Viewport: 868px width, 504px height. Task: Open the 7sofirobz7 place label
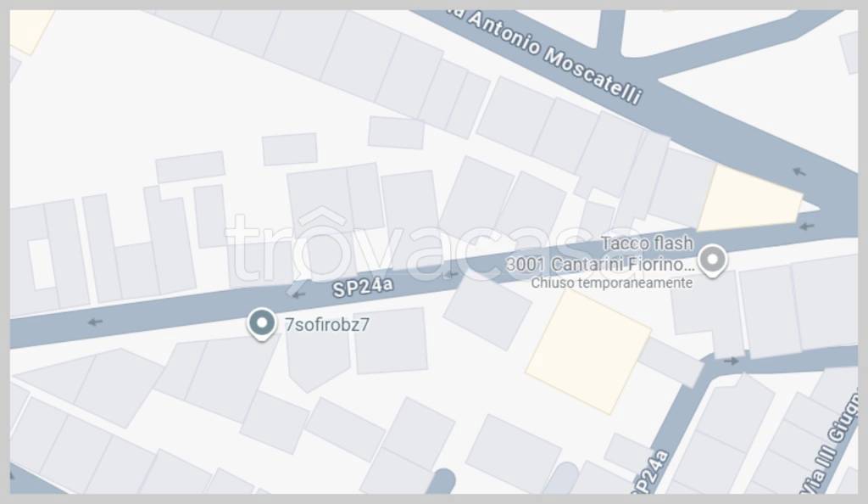pos(326,325)
